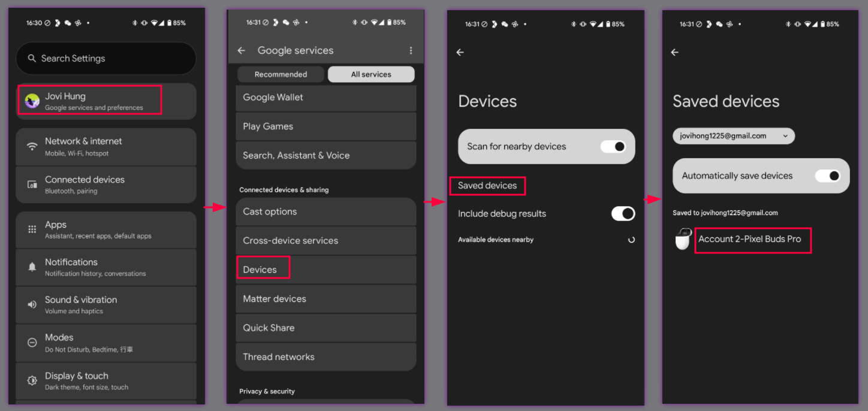Open the three-dot overflow menu on Google services
This screenshot has width=868, height=411.
(411, 50)
